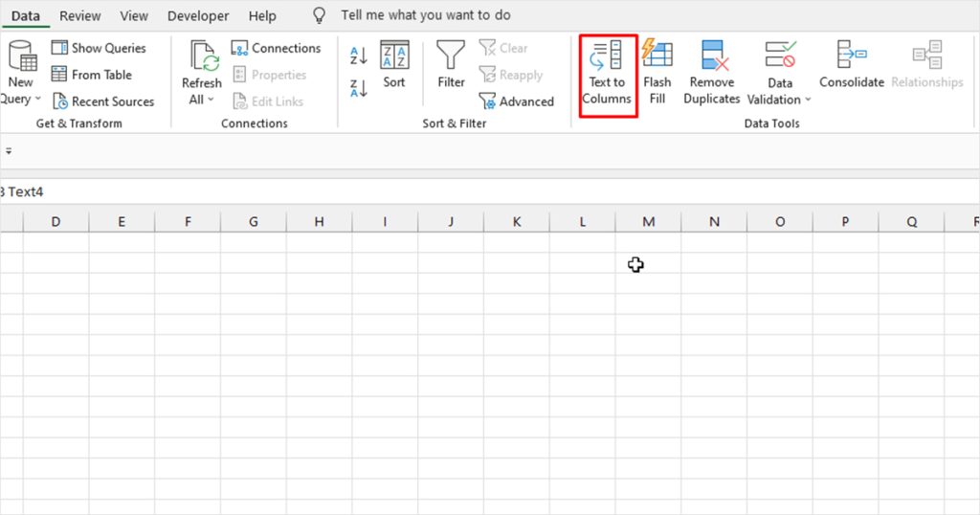Click the formula bar showing Text4
Image resolution: width=980 pixels, height=515 pixels.
pyautogui.click(x=490, y=191)
